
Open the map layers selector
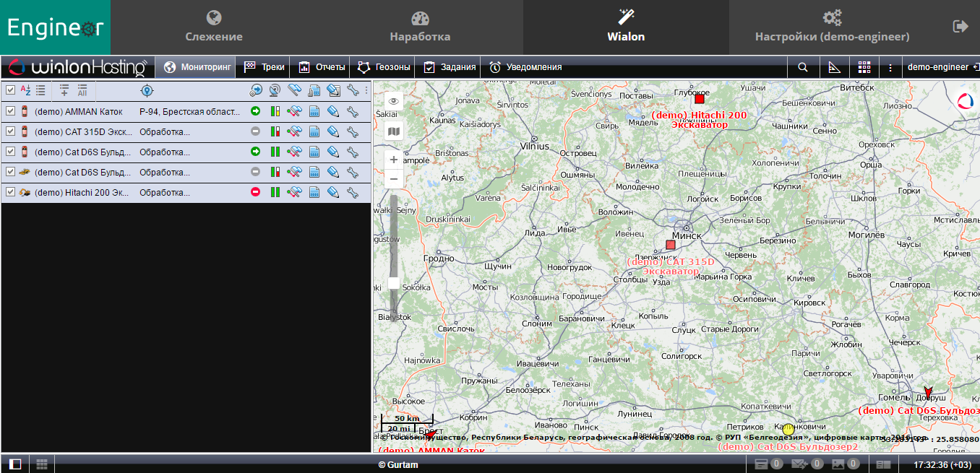[x=394, y=131]
